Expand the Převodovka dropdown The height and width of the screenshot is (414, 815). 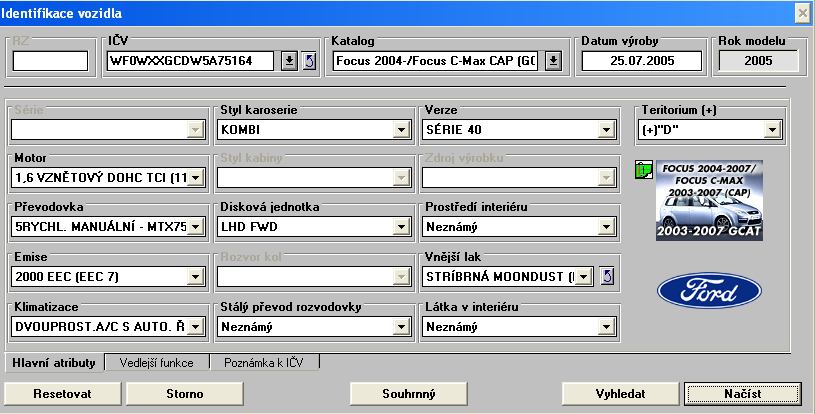[x=196, y=228]
